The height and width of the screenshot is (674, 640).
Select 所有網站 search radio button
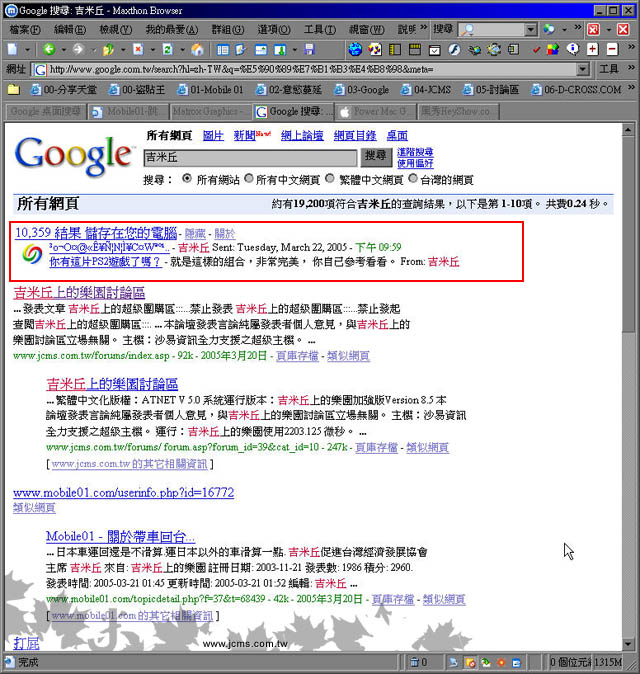coord(187,178)
